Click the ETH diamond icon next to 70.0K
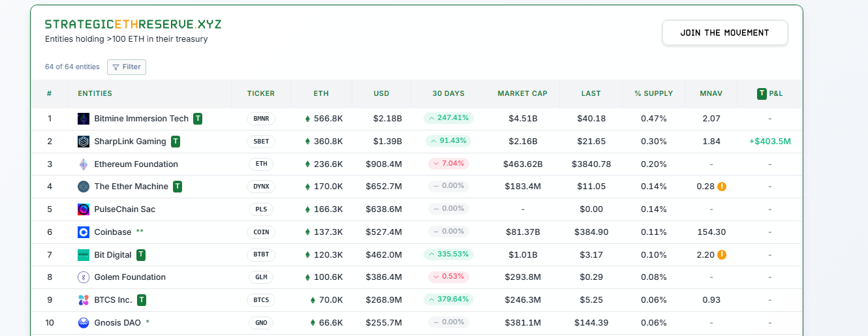Image resolution: width=868 pixels, height=336 pixels. click(313, 300)
